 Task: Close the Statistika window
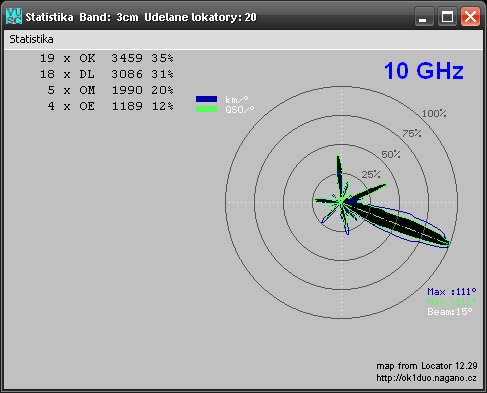pos(470,16)
